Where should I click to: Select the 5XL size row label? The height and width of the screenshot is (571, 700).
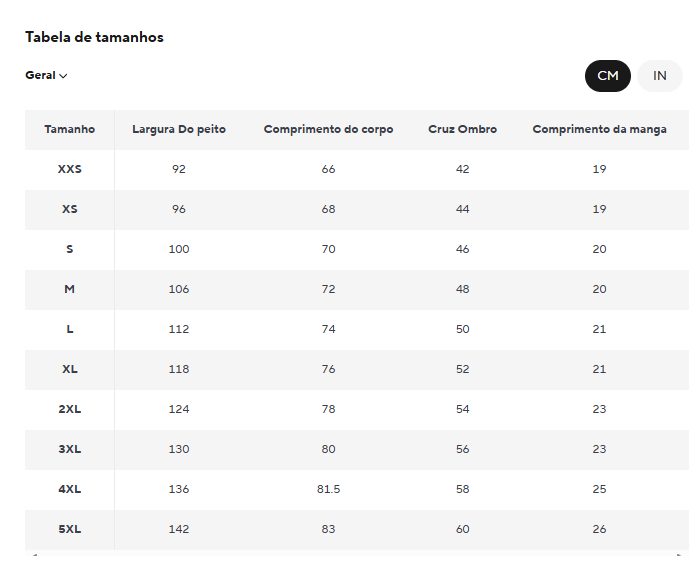pos(70,529)
